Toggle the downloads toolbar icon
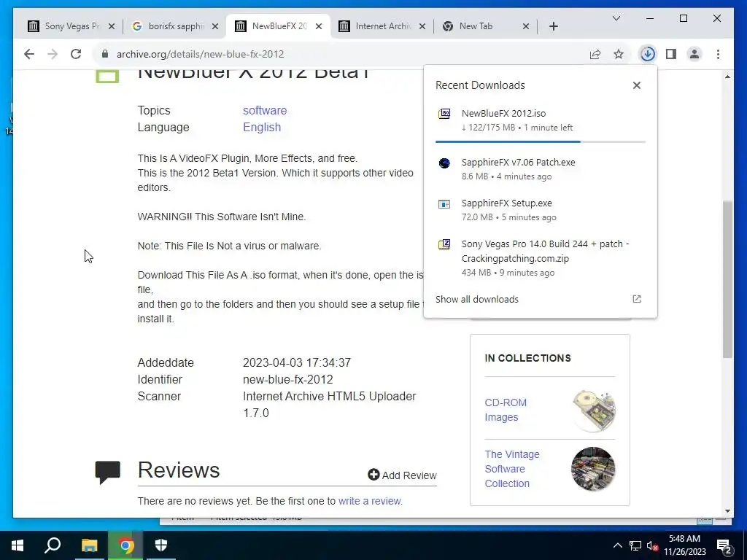Image resolution: width=747 pixels, height=560 pixels. pyautogui.click(x=648, y=54)
